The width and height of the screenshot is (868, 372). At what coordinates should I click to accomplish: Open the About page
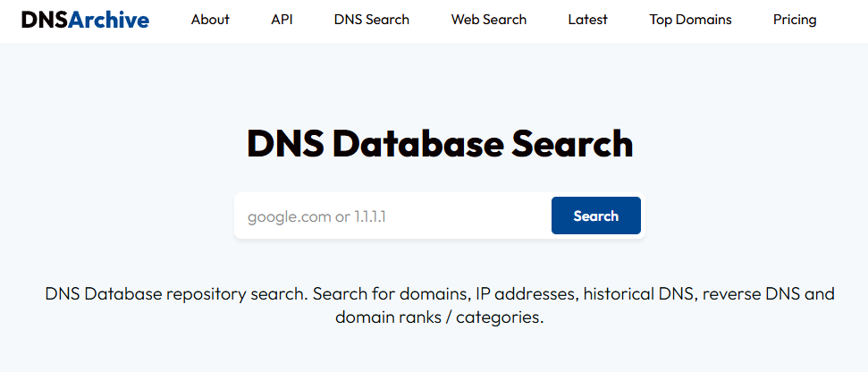click(210, 20)
